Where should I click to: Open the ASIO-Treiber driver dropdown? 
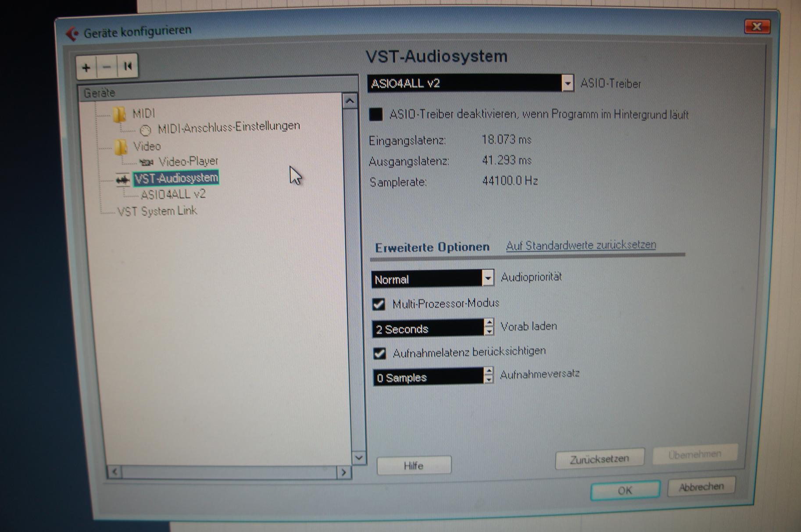(x=567, y=83)
